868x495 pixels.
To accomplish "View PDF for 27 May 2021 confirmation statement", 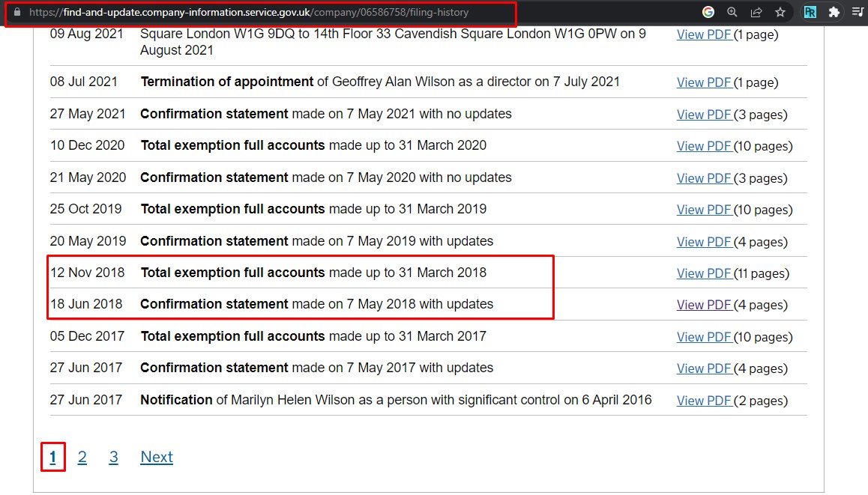I will (x=704, y=115).
